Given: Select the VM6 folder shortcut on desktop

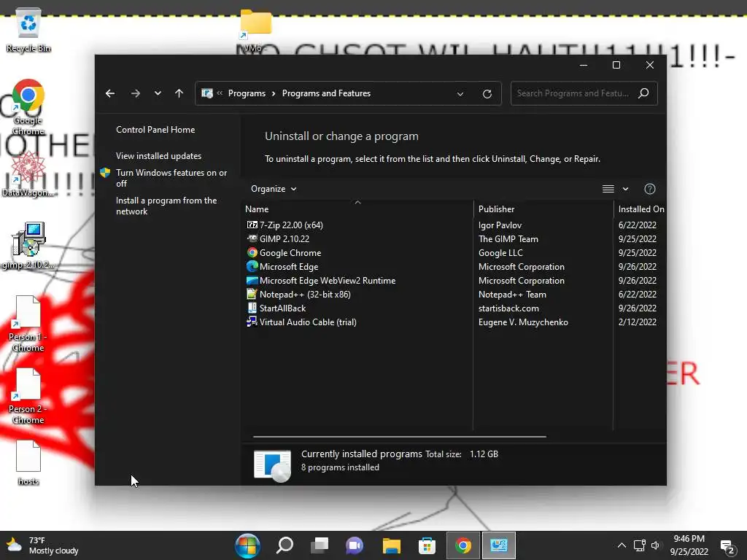Looking at the screenshot, I should pos(255,31).
